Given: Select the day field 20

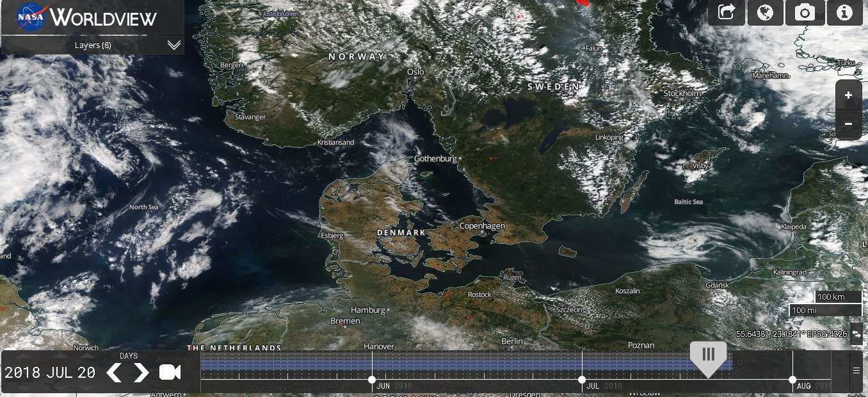Looking at the screenshot, I should coord(88,373).
